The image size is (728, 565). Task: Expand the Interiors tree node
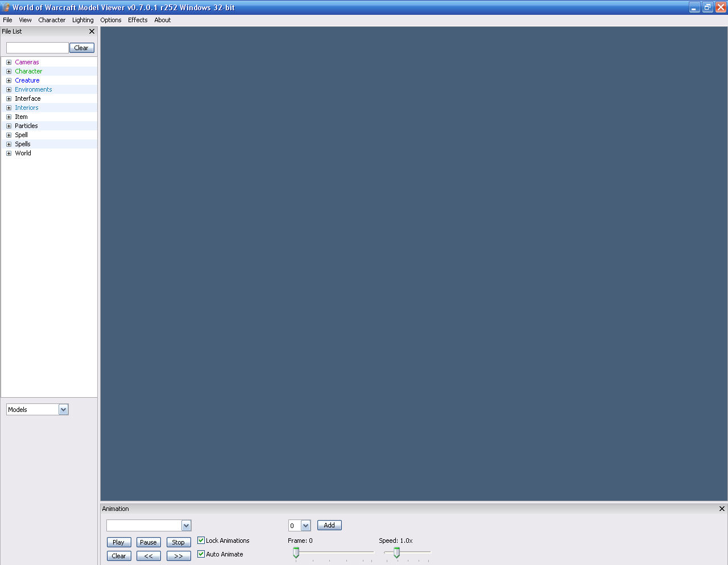9,108
